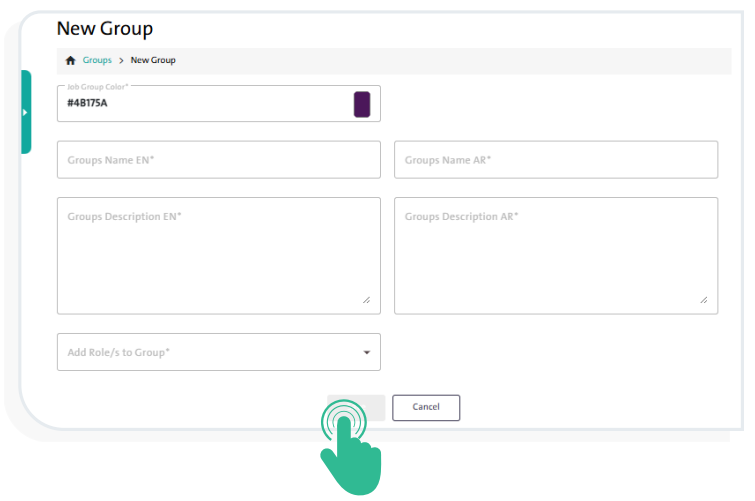The width and height of the screenshot is (755, 501).
Task: Click the New Group page heading
Action: click(x=105, y=29)
